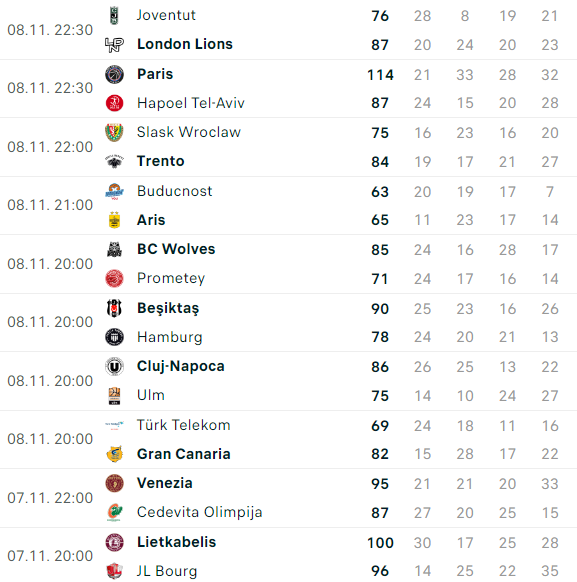This screenshot has width=577, height=582.
Task: Click the Slask Wroclaw crest icon
Action: 114,133
